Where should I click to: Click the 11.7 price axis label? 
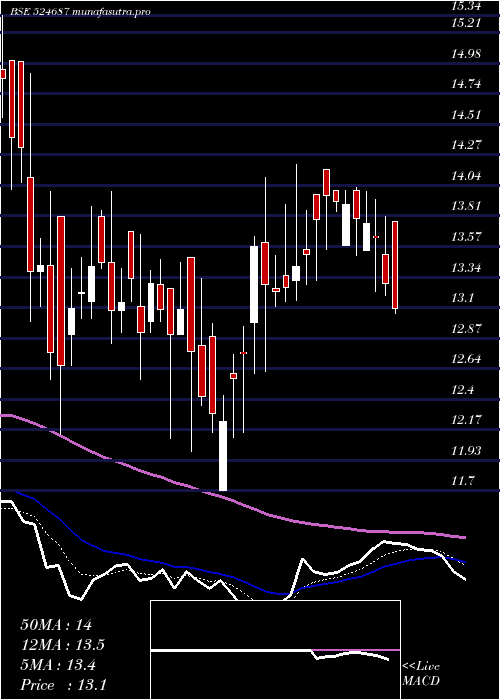[x=462, y=481]
